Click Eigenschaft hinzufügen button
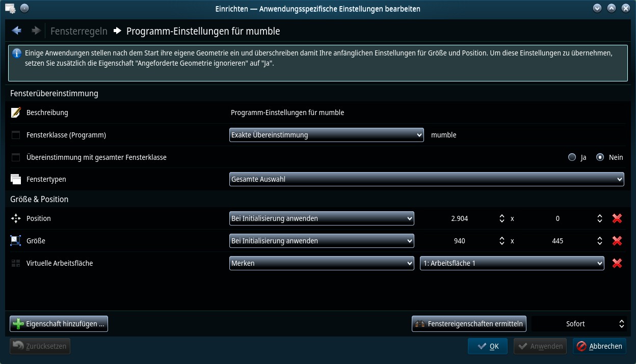 [59, 324]
